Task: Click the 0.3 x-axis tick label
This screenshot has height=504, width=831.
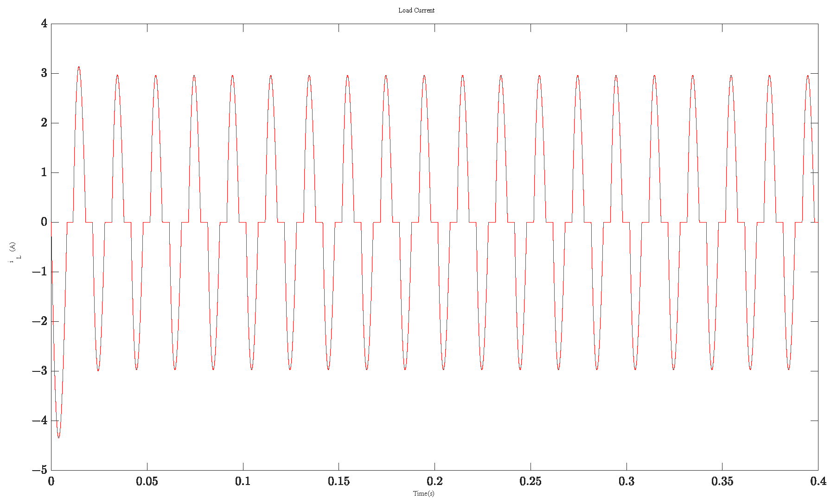Action: coord(626,481)
